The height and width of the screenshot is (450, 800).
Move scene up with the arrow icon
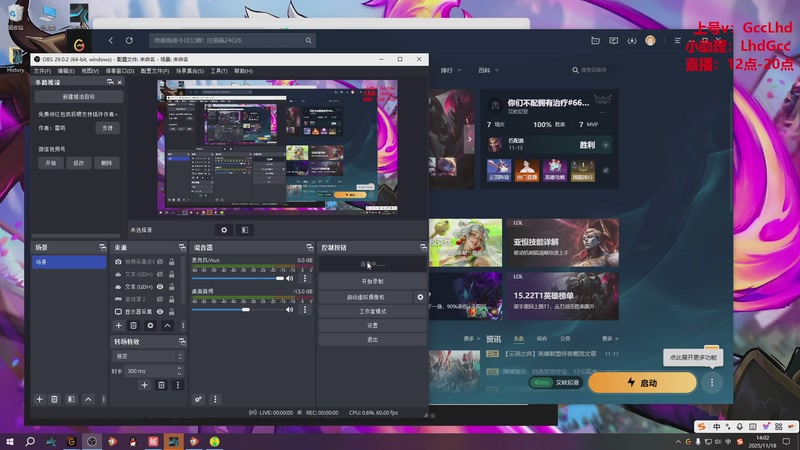coord(88,399)
